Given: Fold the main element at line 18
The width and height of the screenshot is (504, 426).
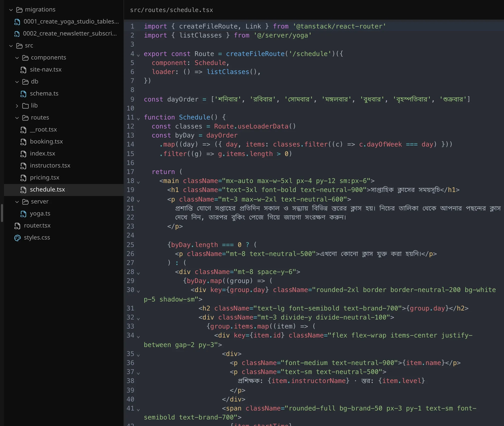Looking at the screenshot, I should (138, 182).
